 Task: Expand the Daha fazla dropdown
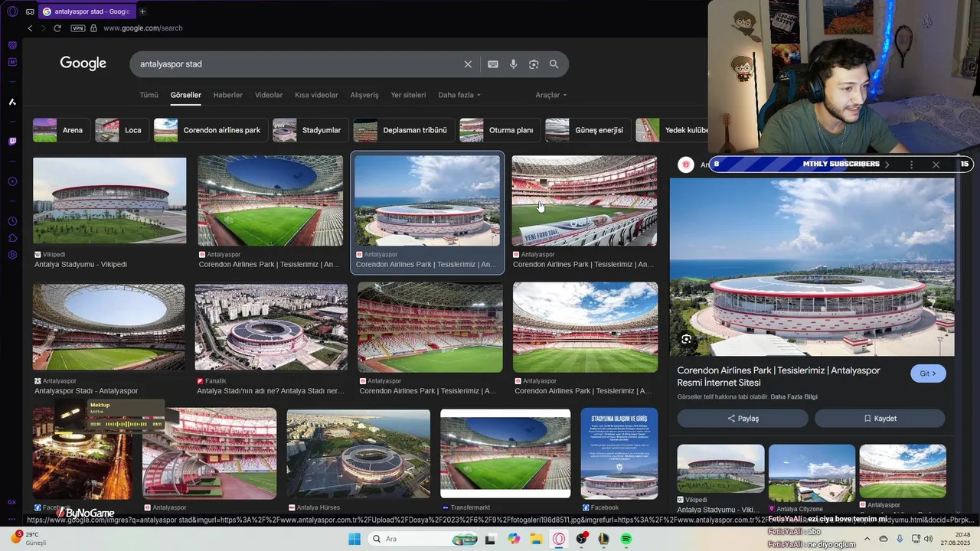click(x=459, y=95)
